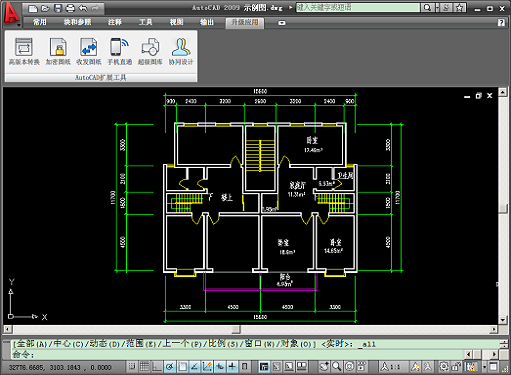Click the Open file icon in quick access toolbar
The width and height of the screenshot is (511, 375).
(45, 8)
